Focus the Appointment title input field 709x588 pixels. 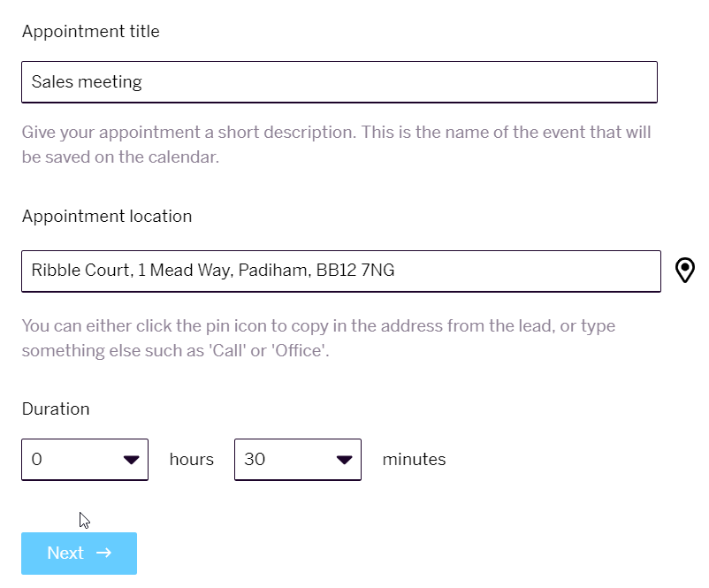[339, 82]
